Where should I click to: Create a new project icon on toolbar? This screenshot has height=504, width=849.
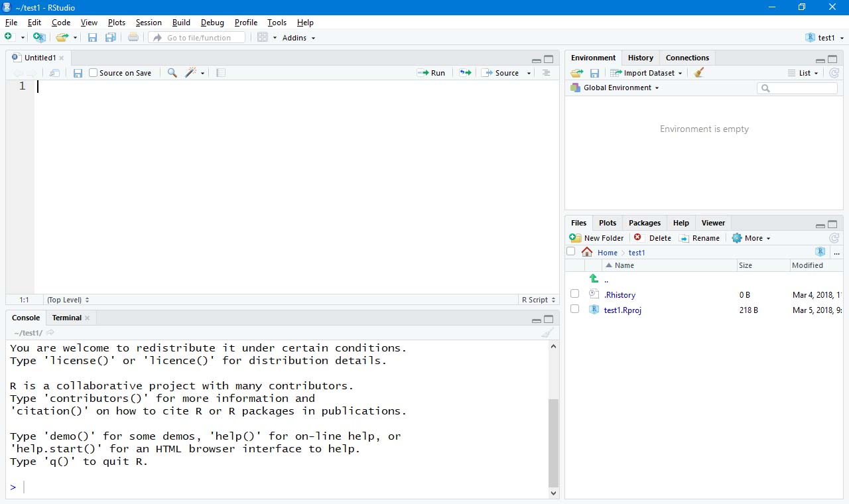click(39, 37)
